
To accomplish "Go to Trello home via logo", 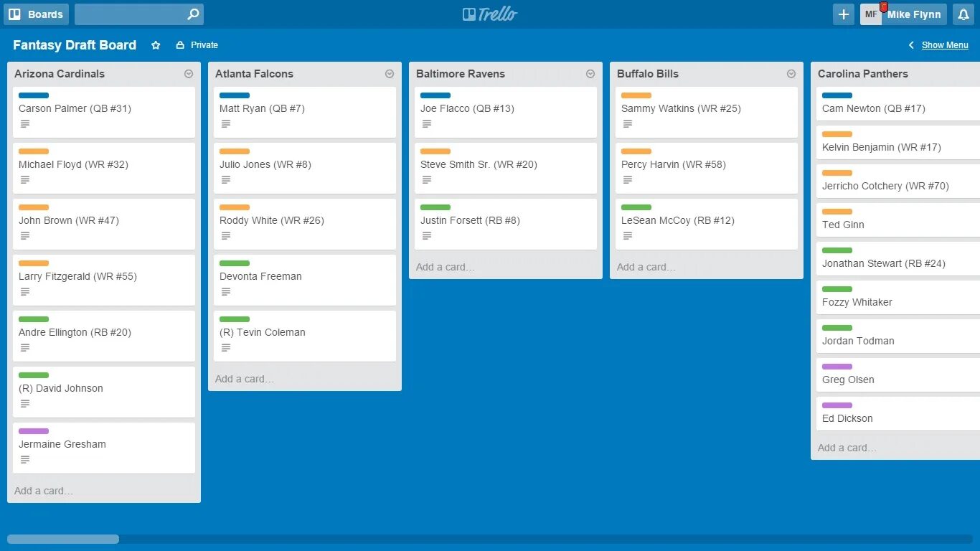I will (x=490, y=14).
